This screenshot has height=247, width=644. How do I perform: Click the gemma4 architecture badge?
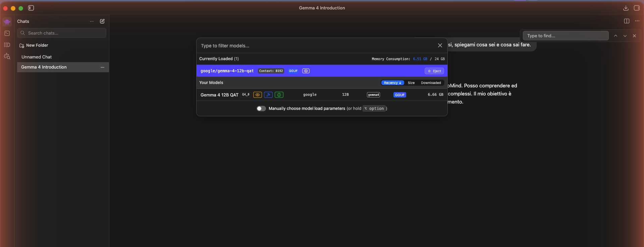(x=373, y=95)
